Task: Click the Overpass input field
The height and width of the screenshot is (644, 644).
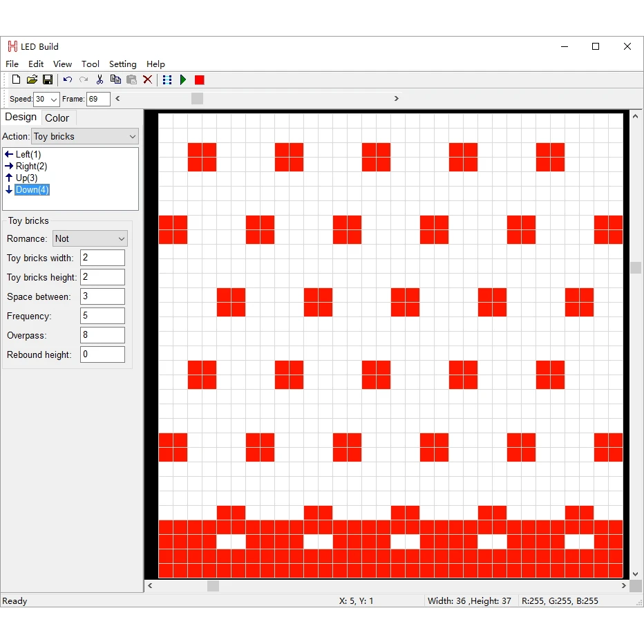Action: click(x=103, y=335)
